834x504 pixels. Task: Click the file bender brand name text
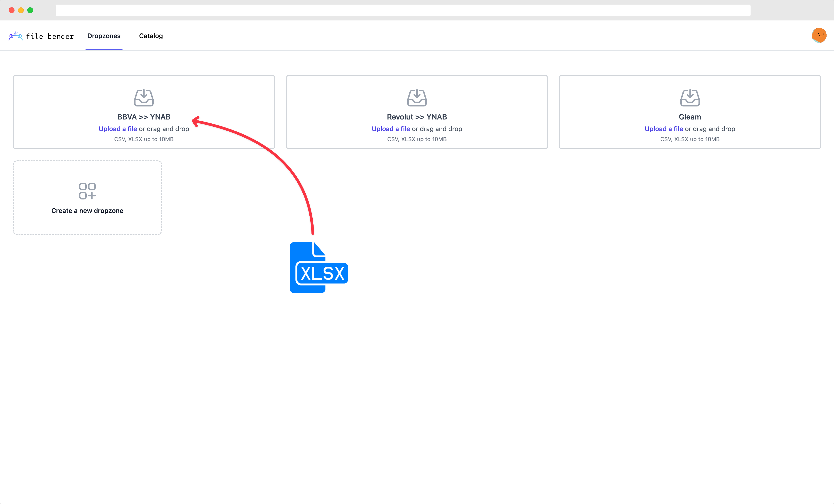50,36
